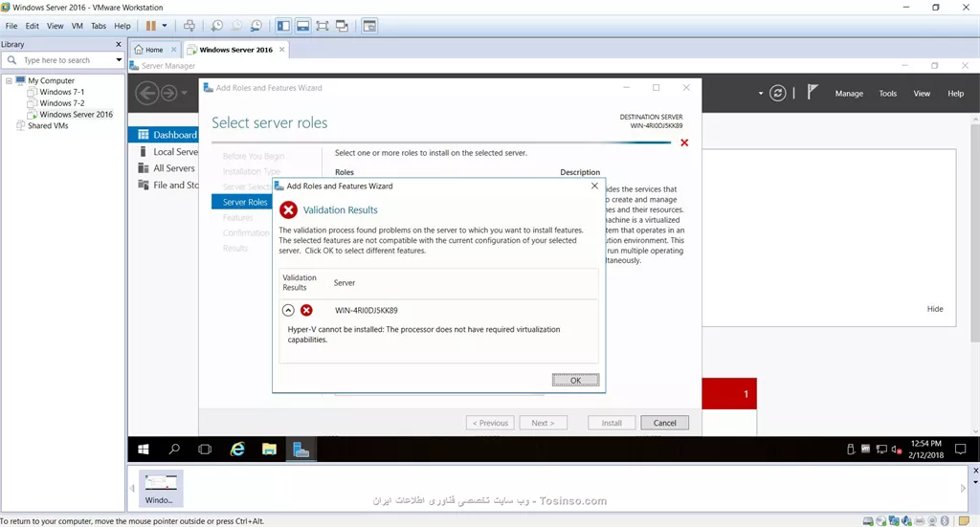Click the red alert tile showing 1
The image size is (980, 527).
click(728, 393)
